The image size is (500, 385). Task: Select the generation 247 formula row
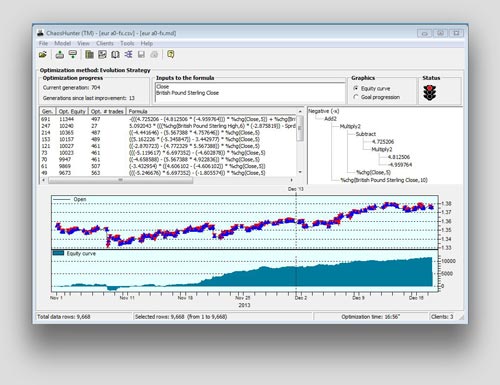pos(168,126)
